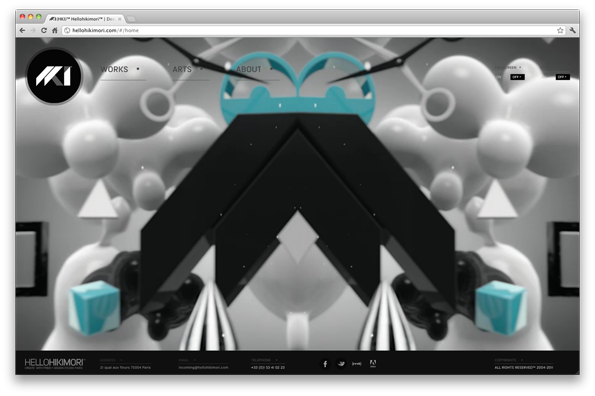This screenshot has height=396, width=595.
Task: Click the browser back arrow
Action: pyautogui.click(x=22, y=30)
